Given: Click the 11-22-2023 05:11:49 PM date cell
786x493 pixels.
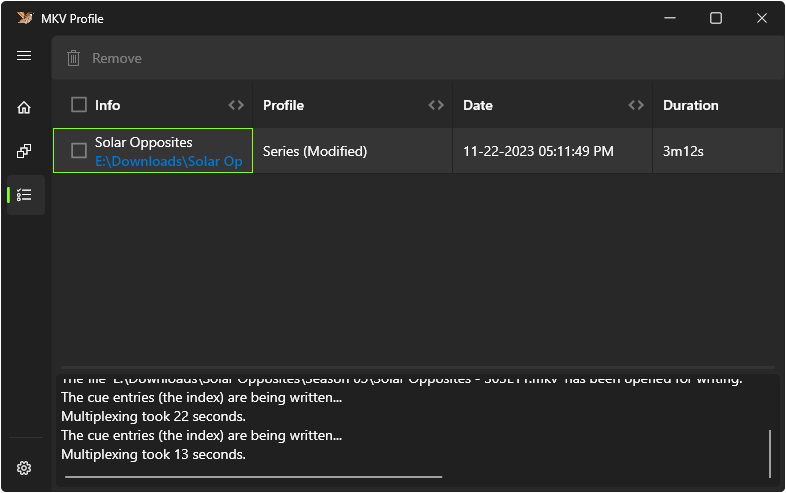Looking at the screenshot, I should (x=552, y=151).
